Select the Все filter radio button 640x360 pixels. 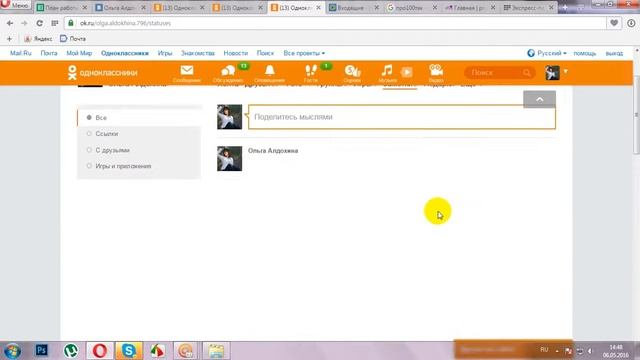89,118
